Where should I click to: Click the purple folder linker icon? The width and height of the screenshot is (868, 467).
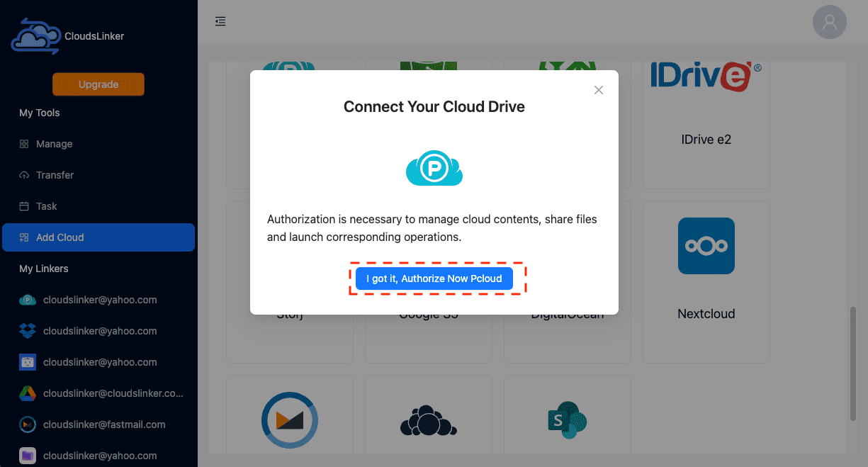[x=28, y=456]
